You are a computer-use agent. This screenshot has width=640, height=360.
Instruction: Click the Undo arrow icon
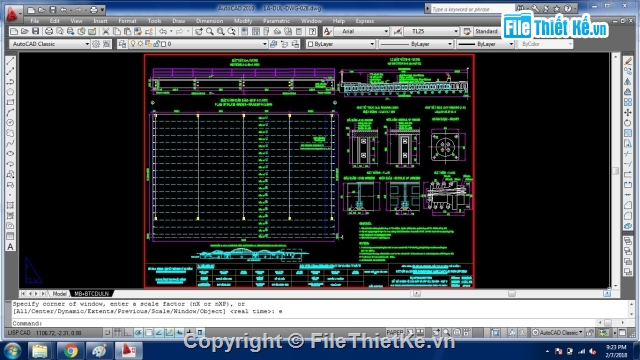(163, 31)
